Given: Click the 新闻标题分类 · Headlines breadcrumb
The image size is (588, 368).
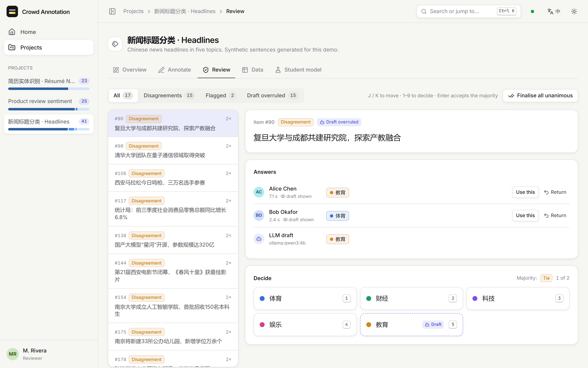Looking at the screenshot, I should [x=185, y=11].
